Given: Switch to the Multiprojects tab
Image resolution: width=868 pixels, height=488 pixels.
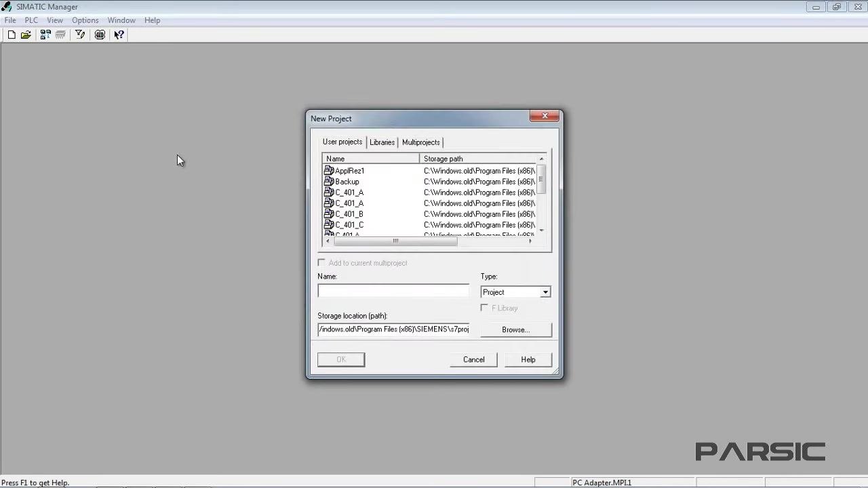Looking at the screenshot, I should 421,142.
